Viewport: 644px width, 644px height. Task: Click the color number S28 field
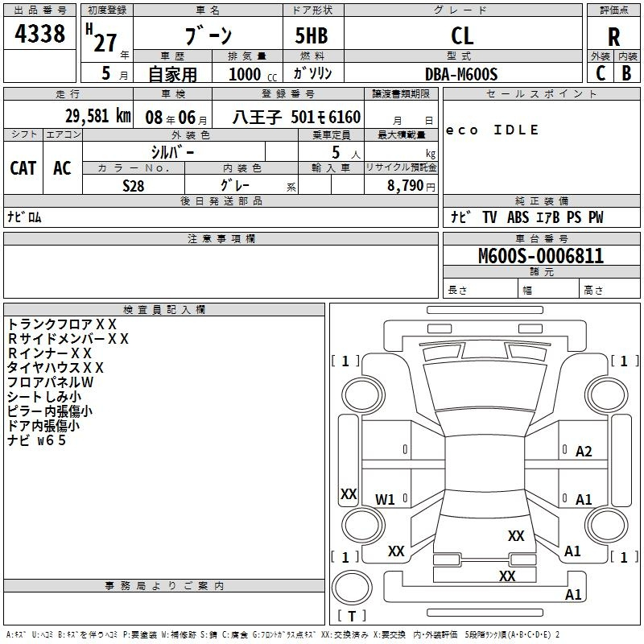[x=133, y=184]
